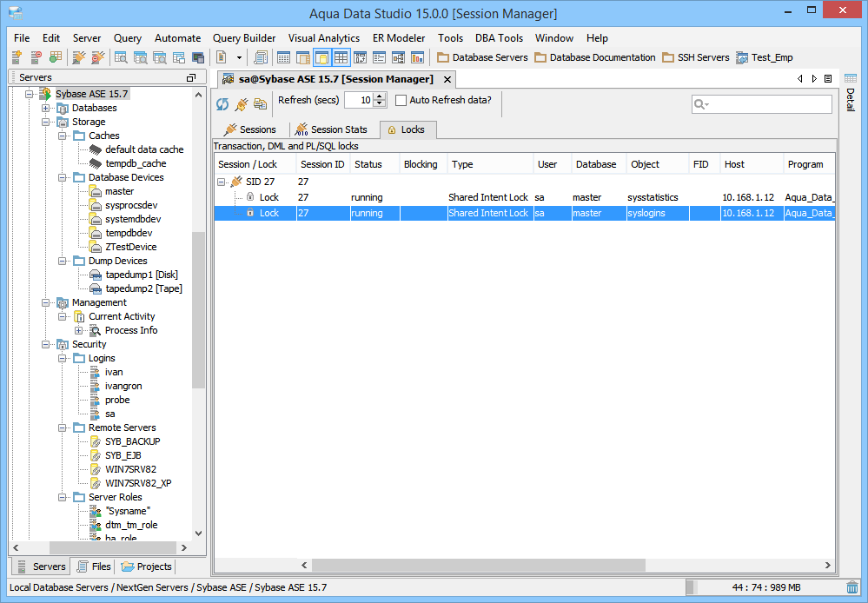868x603 pixels.
Task: Expand the Databases tree node
Action: click(x=45, y=108)
